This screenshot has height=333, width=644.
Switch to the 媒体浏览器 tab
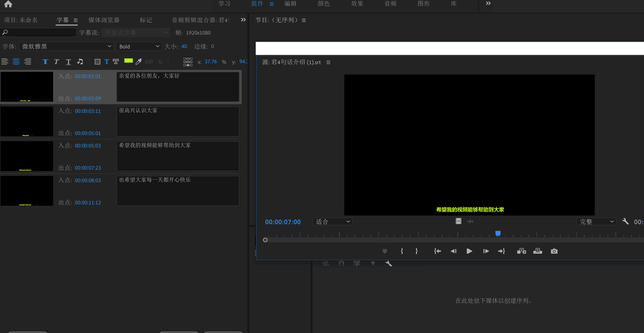point(104,20)
